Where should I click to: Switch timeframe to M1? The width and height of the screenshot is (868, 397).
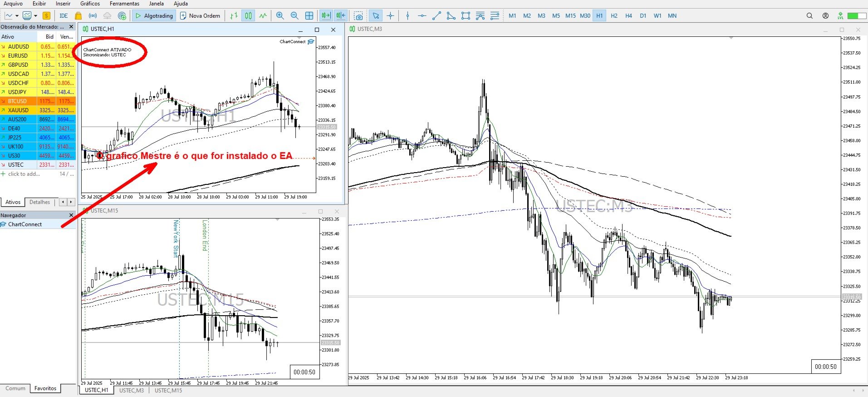[512, 16]
